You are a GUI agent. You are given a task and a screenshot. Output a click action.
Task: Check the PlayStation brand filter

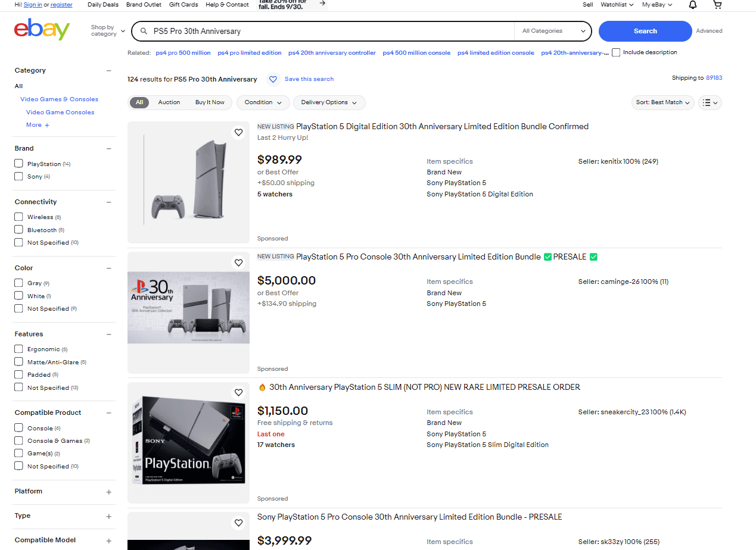tap(19, 164)
